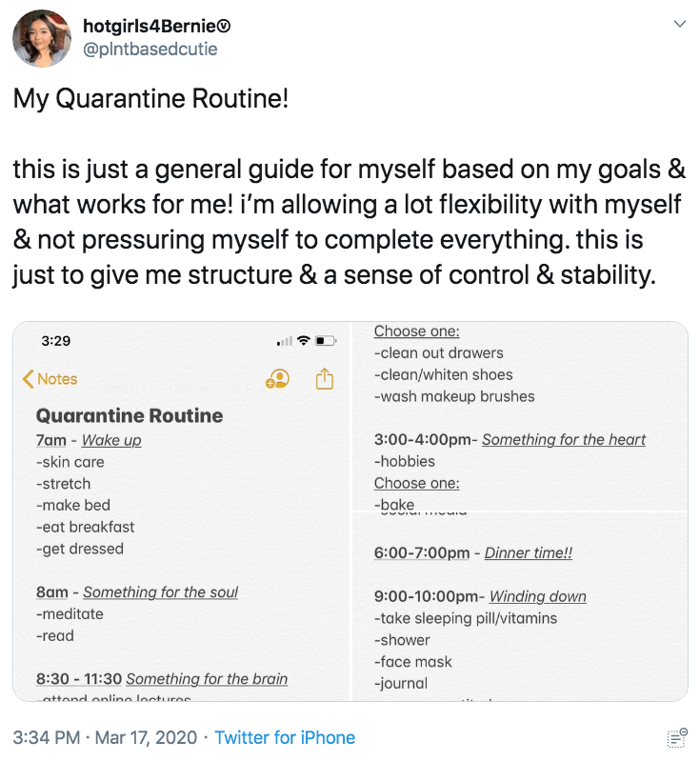The width and height of the screenshot is (700, 762).
Task: Click the Quarantine Routine note title
Action: click(x=129, y=415)
